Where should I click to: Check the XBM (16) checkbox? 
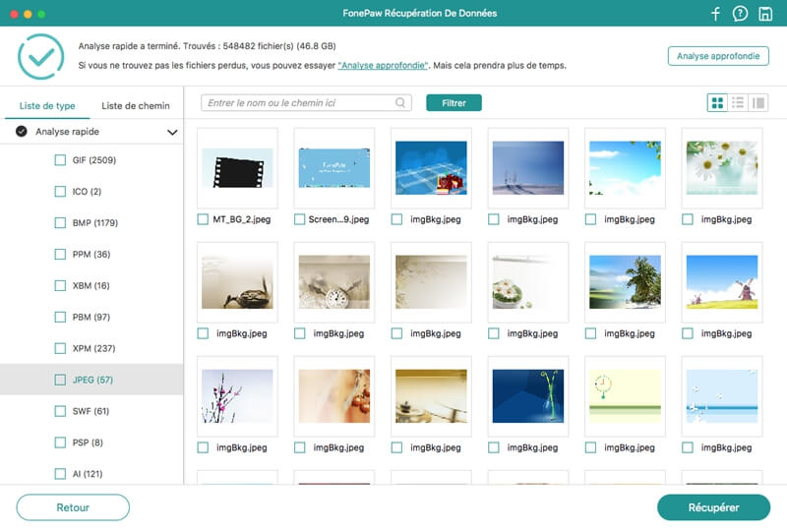[x=60, y=285]
